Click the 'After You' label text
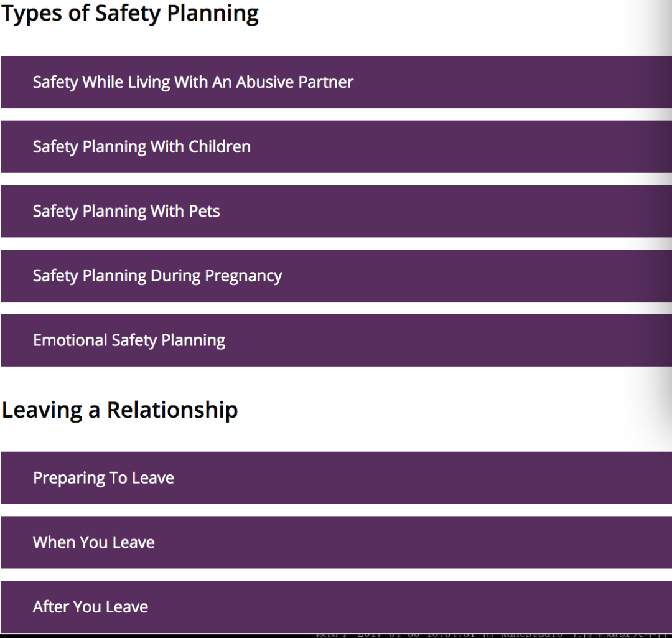The width and height of the screenshot is (672, 638). 67,607
